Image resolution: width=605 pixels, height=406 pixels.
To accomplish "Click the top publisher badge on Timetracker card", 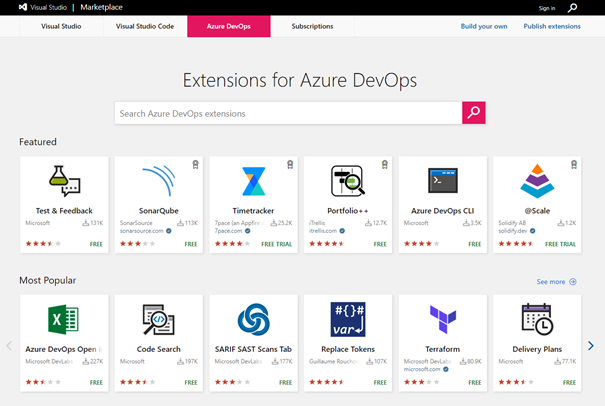I will click(x=290, y=165).
